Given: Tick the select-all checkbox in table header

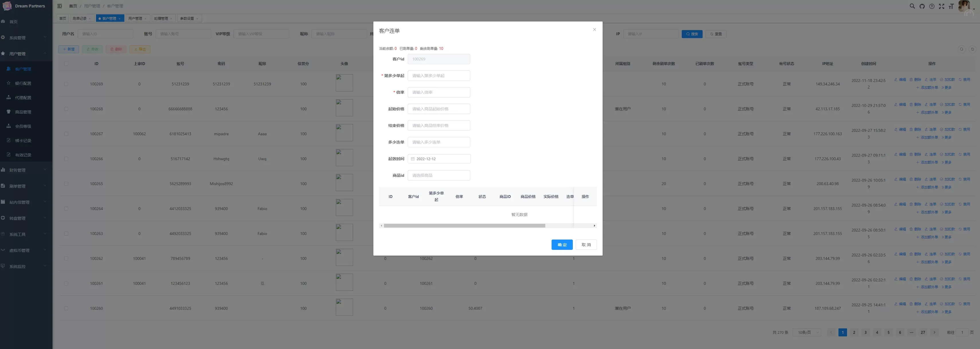Looking at the screenshot, I should [66, 64].
